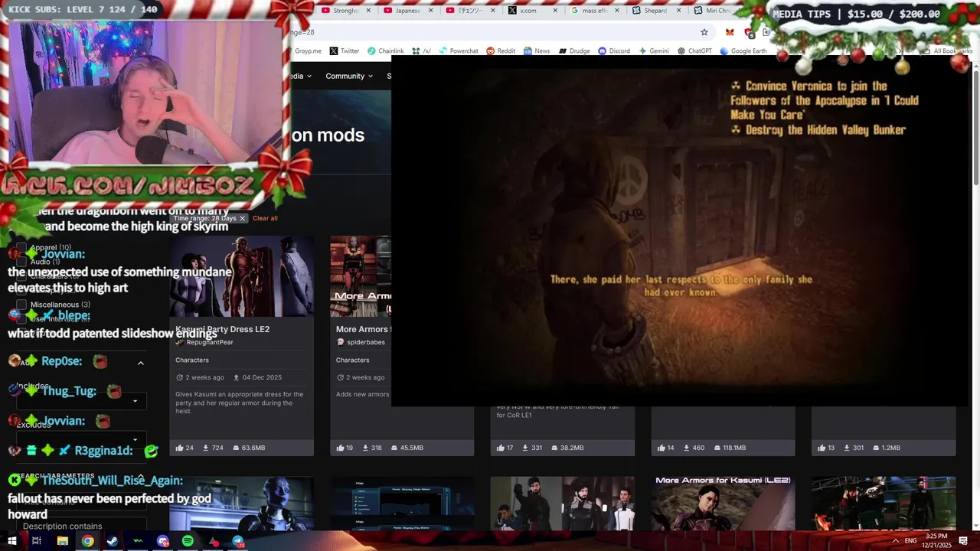
Task: Open the Kasumi Party Dress LE2 title link
Action: [x=223, y=329]
